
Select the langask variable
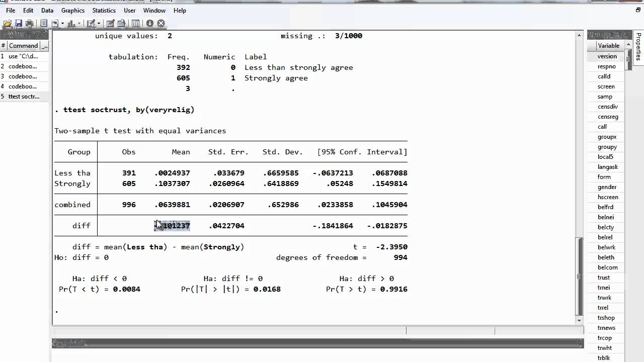point(608,167)
